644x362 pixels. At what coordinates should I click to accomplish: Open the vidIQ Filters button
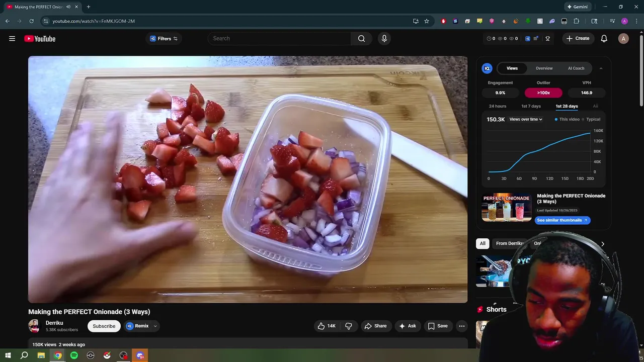tap(164, 39)
